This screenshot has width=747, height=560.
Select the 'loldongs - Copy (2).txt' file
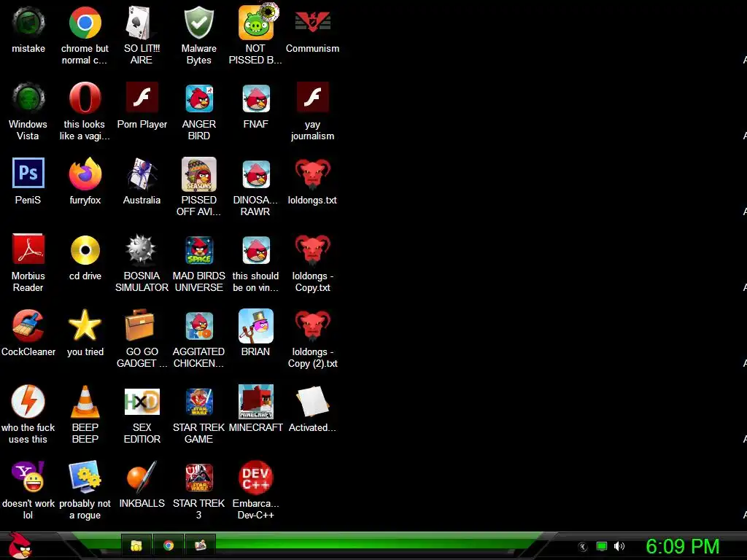point(312,326)
